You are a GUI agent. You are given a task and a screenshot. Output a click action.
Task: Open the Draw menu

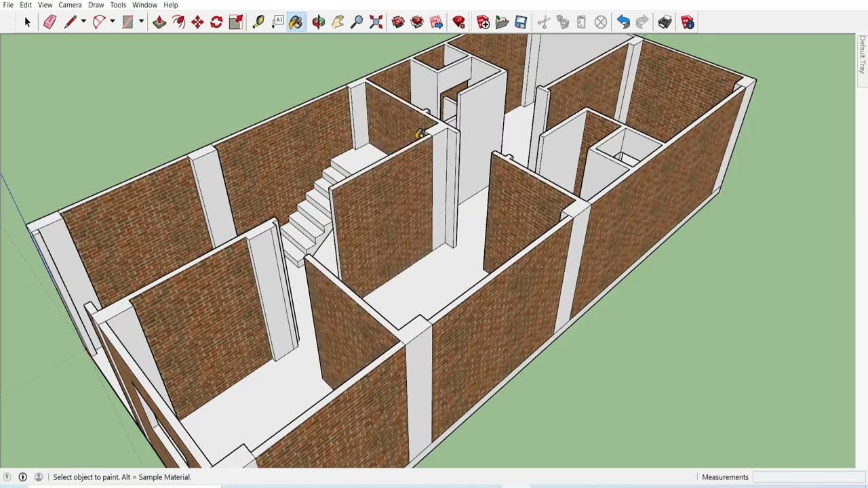pos(96,5)
